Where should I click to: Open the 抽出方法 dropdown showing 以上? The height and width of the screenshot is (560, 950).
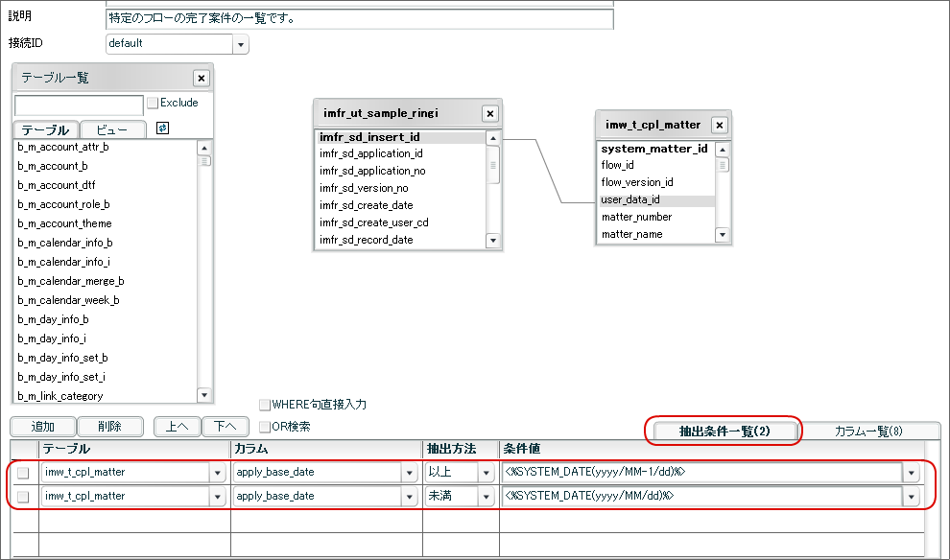(x=485, y=472)
